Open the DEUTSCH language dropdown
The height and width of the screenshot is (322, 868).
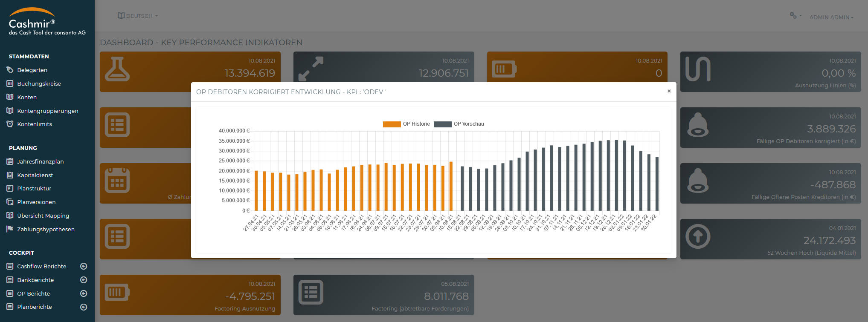[x=138, y=16]
